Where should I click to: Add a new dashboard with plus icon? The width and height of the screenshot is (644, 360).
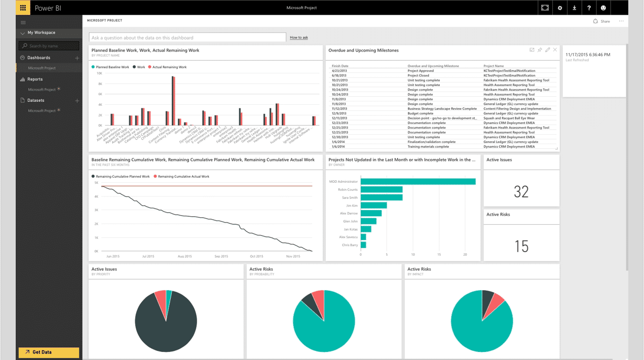tap(77, 58)
